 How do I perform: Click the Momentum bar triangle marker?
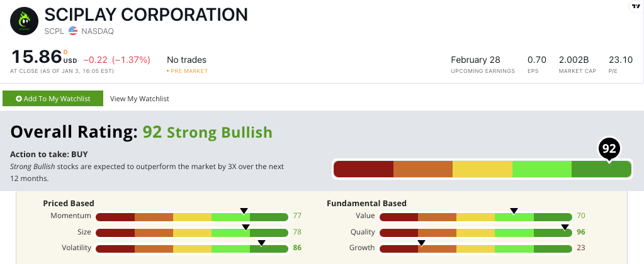pos(244,211)
